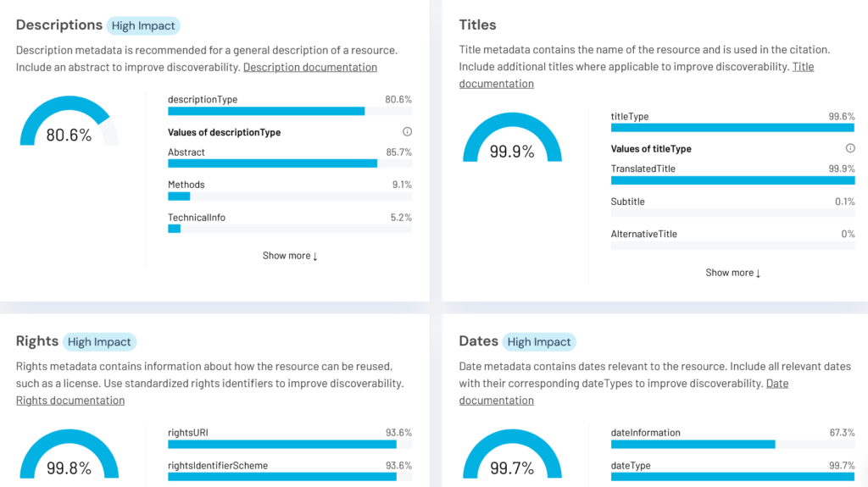Open the Description documentation link
Screen dimensions: 868x487
(x=310, y=67)
